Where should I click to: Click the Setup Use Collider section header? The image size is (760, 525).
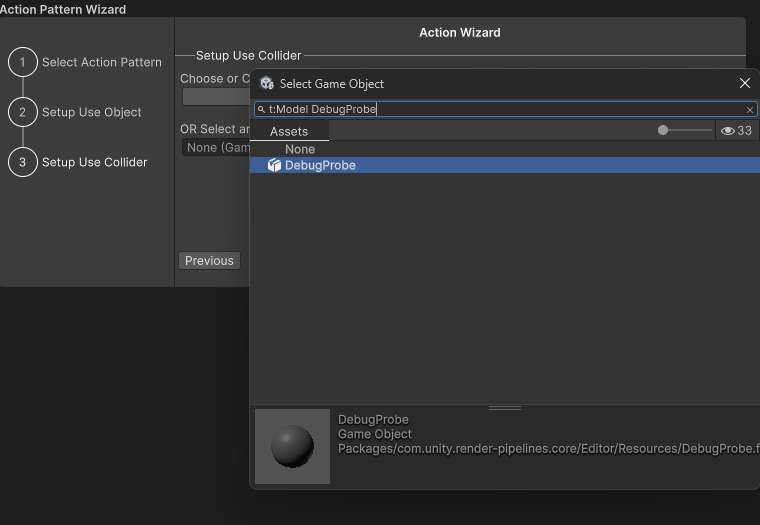coord(248,55)
